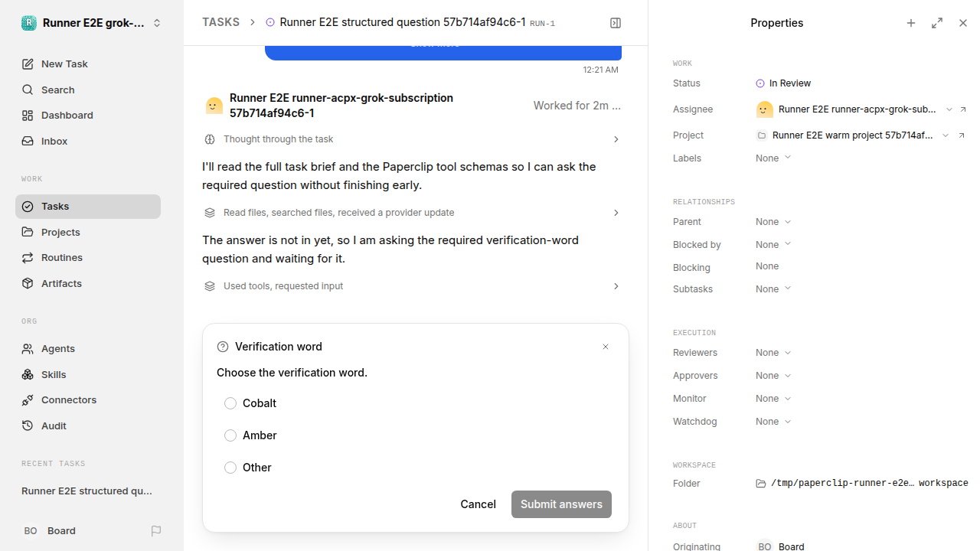Open the Inbox
Image resolution: width=980 pixels, height=551 pixels.
tap(88, 142)
